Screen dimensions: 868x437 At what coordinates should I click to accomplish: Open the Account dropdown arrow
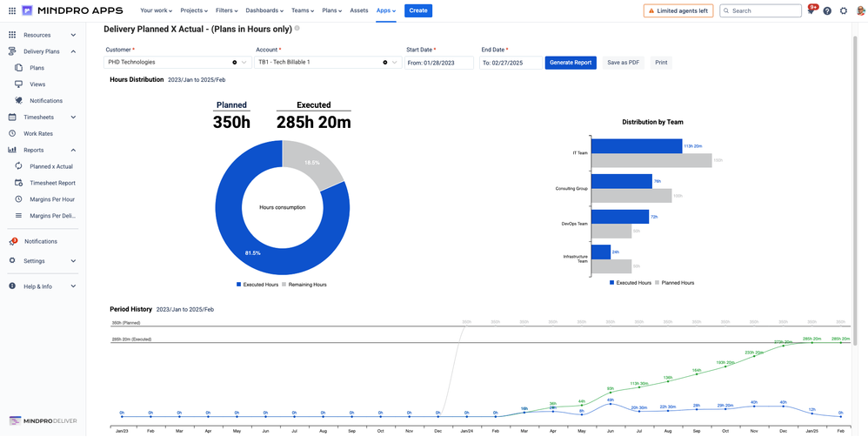394,63
